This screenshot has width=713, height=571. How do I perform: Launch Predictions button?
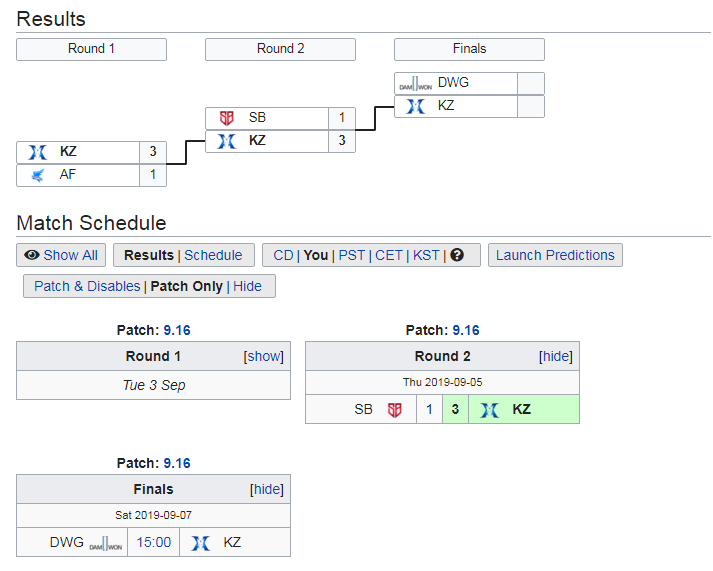555,255
